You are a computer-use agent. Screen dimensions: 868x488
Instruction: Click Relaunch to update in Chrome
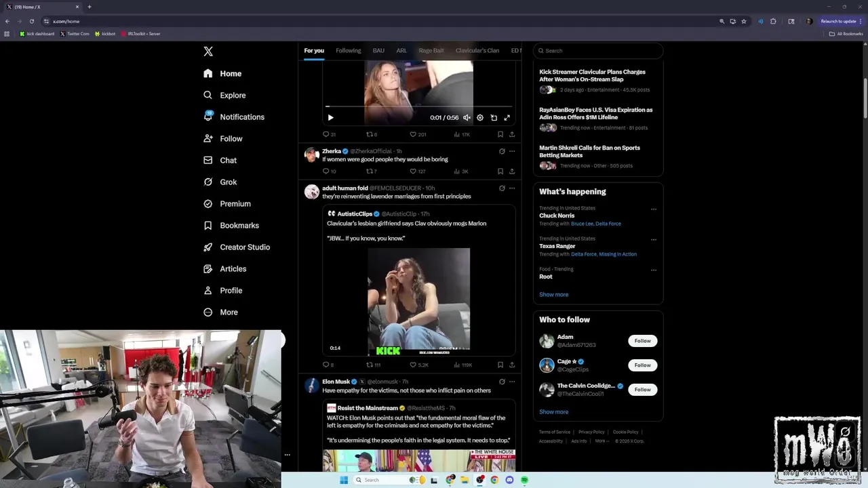(x=841, y=21)
